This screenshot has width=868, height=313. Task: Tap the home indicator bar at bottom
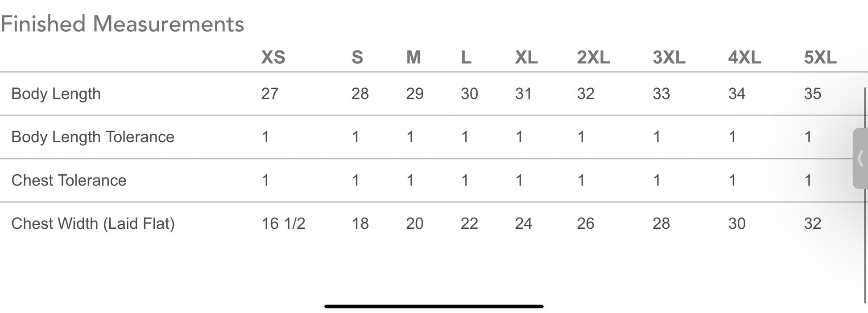pyautogui.click(x=434, y=306)
